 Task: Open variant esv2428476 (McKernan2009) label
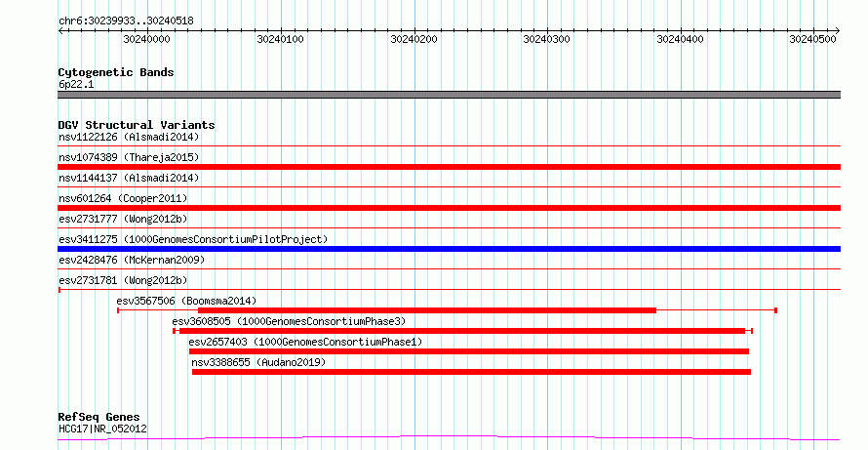click(x=132, y=260)
